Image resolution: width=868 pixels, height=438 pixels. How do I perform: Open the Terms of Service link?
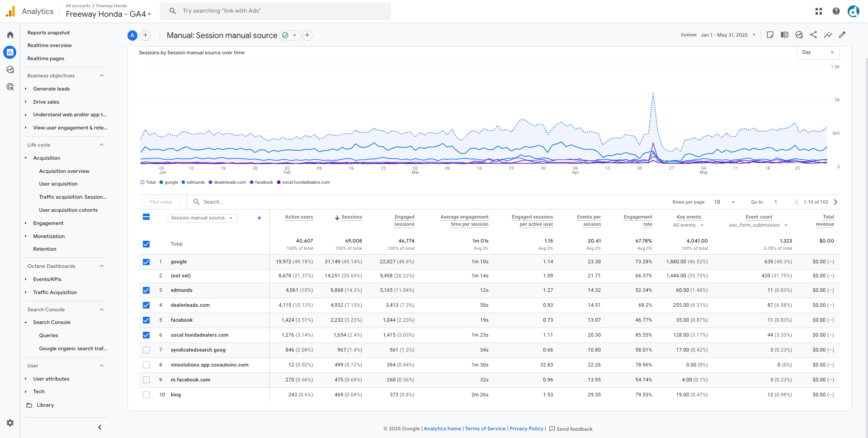pyautogui.click(x=485, y=429)
